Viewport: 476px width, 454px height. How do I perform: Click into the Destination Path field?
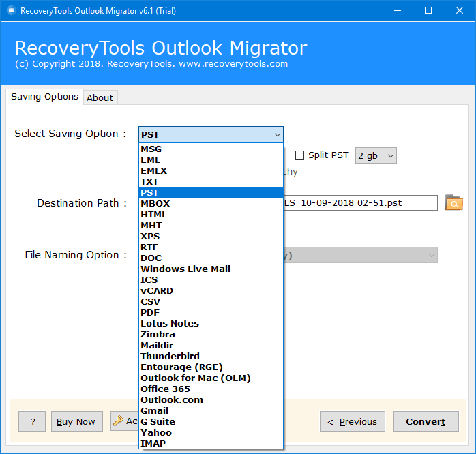click(360, 202)
